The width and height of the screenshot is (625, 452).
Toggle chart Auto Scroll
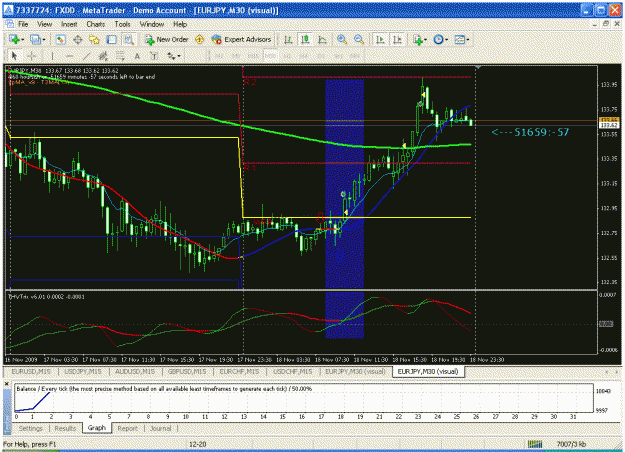[x=380, y=39]
